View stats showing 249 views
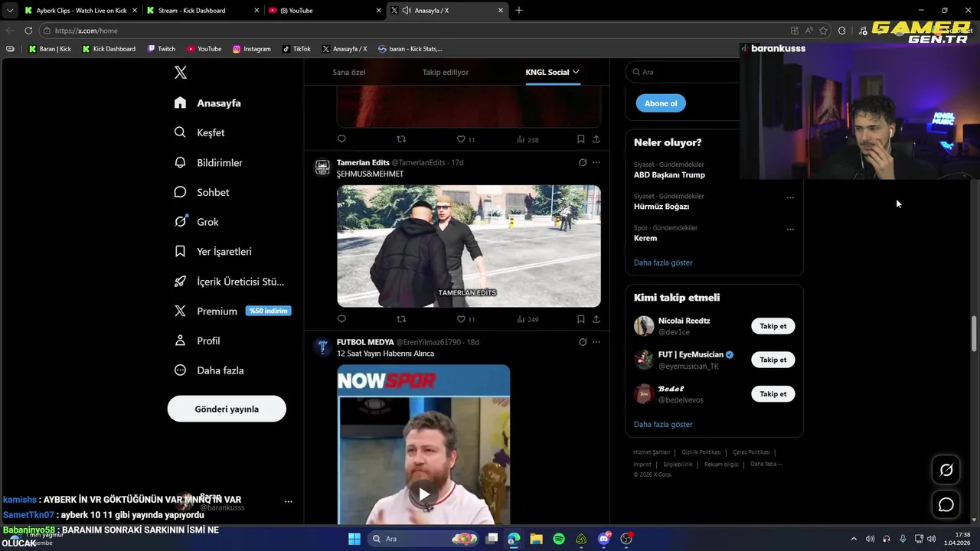This screenshot has width=980, height=551. click(x=528, y=319)
